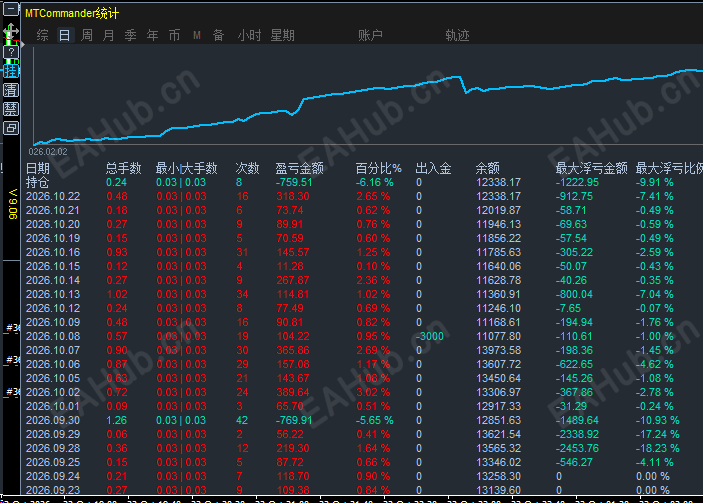Click profit value 318.30
Image resolution: width=703 pixels, height=503 pixels.
click(293, 196)
